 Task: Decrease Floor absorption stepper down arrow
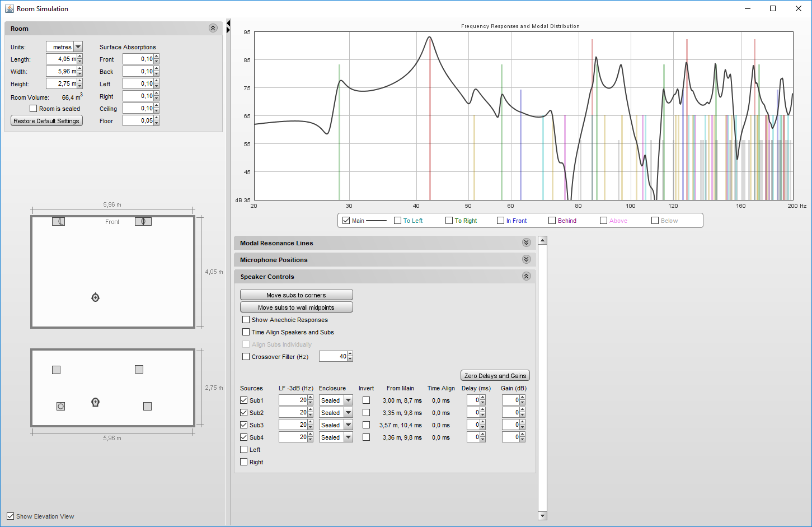157,123
